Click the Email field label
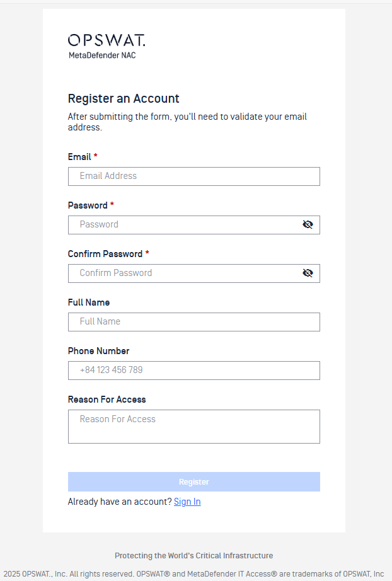This screenshot has height=581, width=392. click(x=79, y=157)
